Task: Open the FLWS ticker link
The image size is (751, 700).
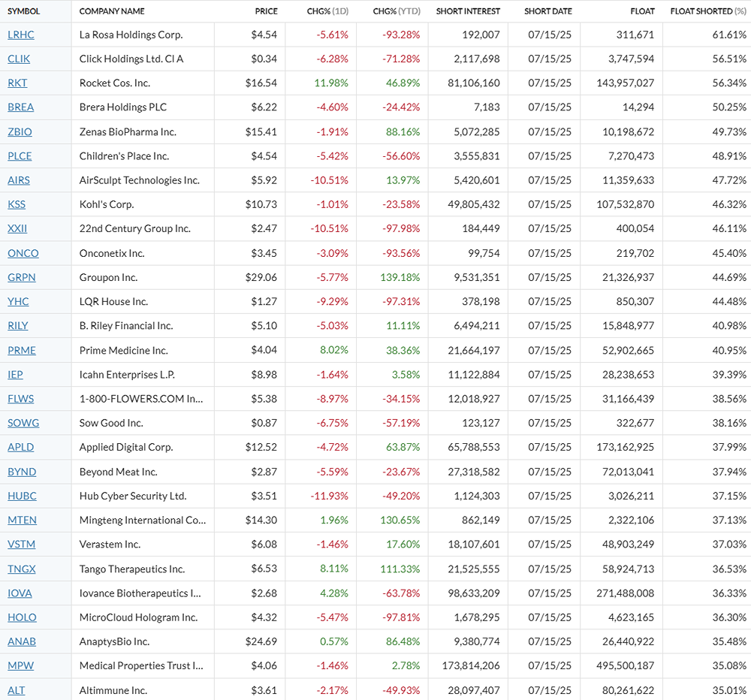Action: (20, 399)
